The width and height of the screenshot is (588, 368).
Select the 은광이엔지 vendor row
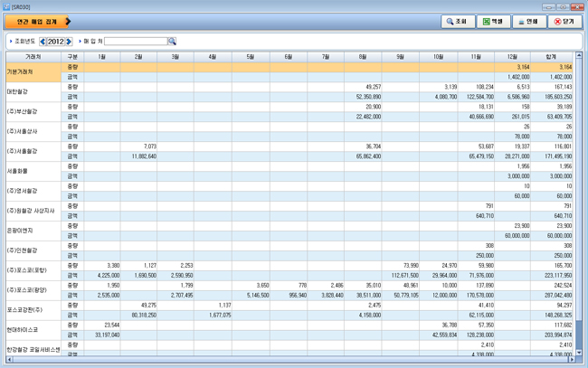[x=33, y=231]
